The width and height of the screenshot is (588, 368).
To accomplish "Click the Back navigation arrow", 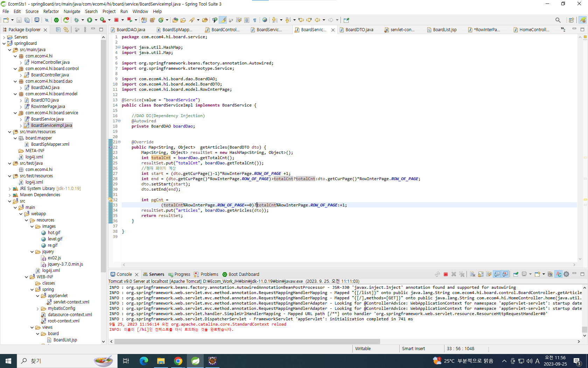I will click(317, 20).
